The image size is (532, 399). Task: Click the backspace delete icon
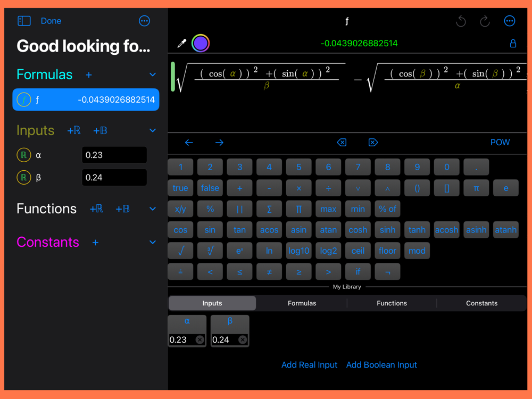[x=342, y=143]
